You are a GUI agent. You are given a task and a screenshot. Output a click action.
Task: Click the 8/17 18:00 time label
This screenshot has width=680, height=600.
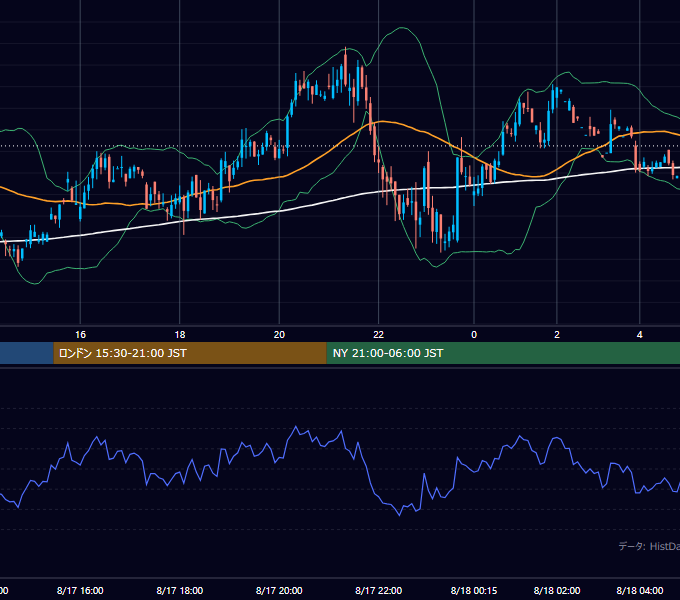(x=180, y=590)
